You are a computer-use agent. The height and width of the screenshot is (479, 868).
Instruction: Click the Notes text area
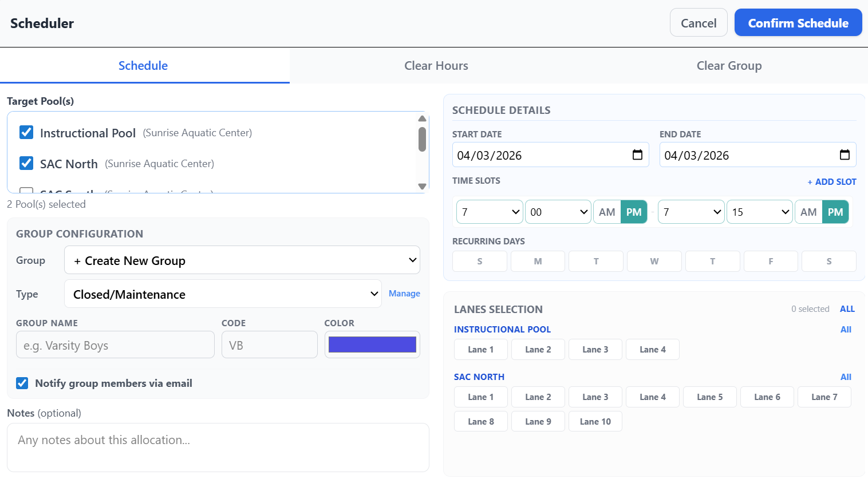(x=218, y=448)
